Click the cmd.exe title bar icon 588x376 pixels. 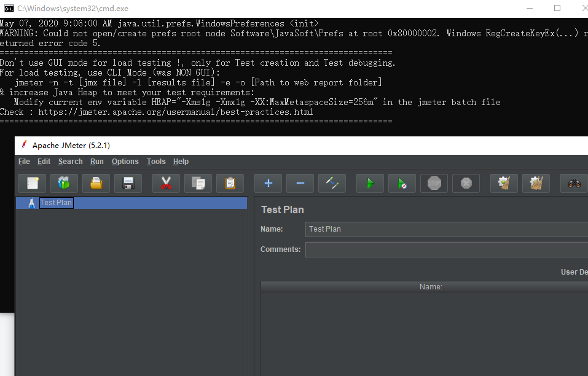coord(9,8)
